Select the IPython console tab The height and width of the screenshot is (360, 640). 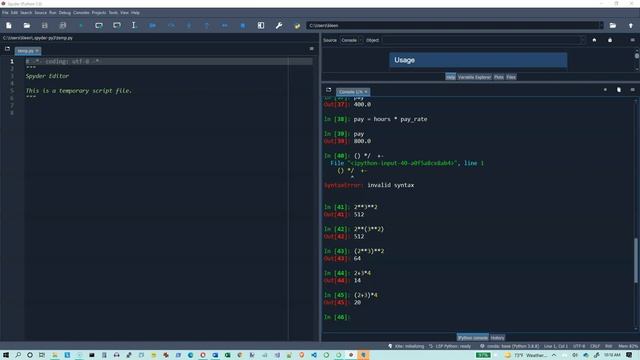(x=472, y=338)
